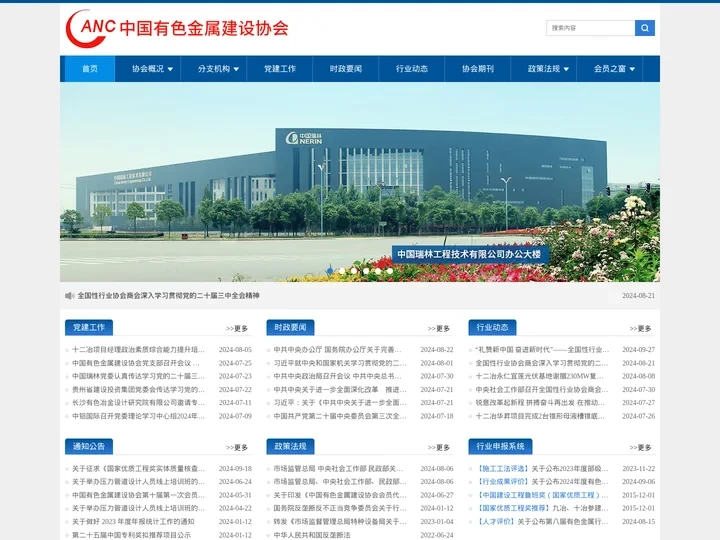The image size is (720, 540).
Task: Open article 中国共产党第二十届中央委员会第三次全
Action: (340, 416)
